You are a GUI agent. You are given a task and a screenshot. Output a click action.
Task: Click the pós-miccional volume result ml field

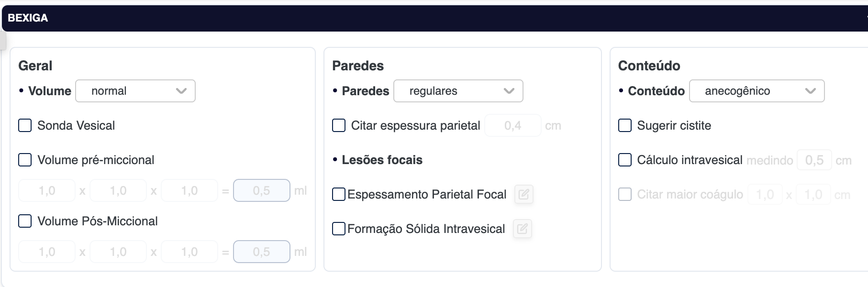[261, 252]
